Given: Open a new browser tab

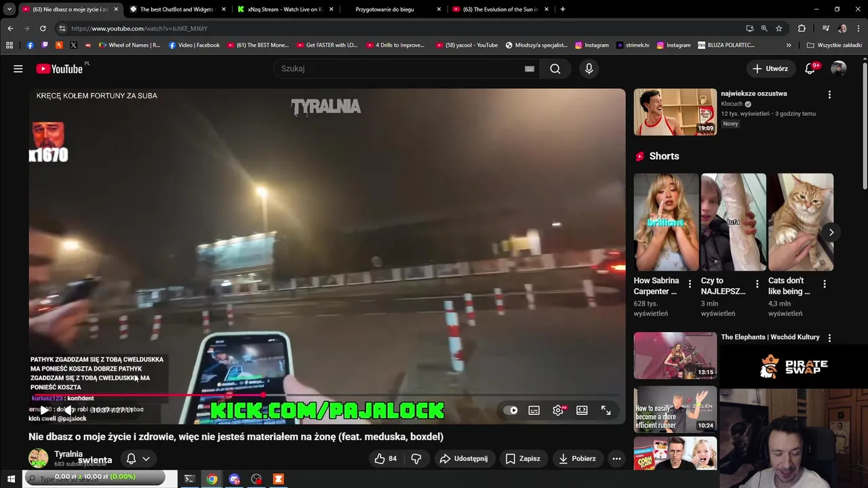Looking at the screenshot, I should click(562, 9).
